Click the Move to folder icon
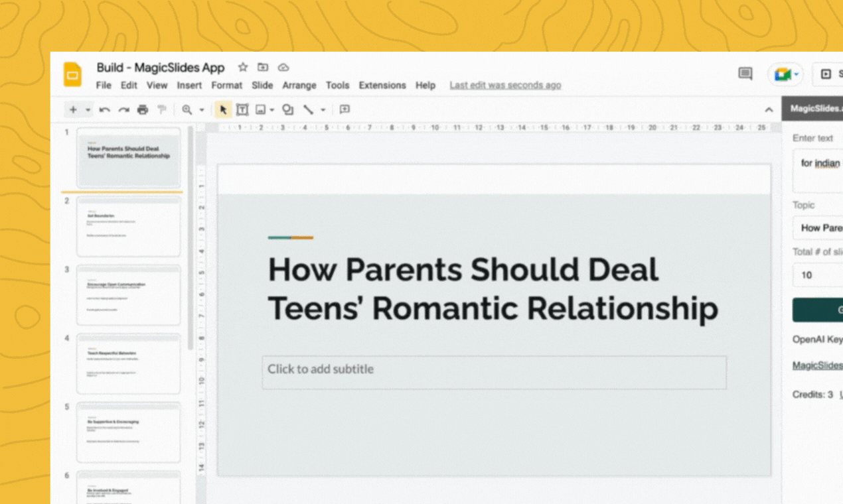 click(263, 68)
